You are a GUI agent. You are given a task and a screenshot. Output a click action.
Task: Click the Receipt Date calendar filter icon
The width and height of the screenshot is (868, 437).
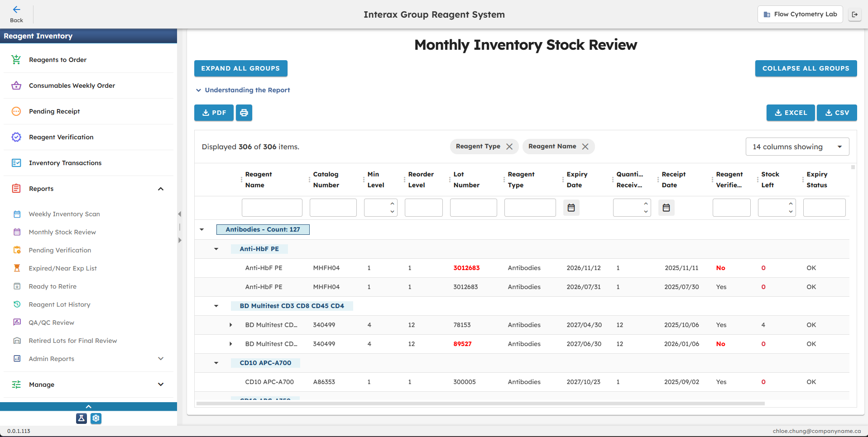click(x=666, y=207)
